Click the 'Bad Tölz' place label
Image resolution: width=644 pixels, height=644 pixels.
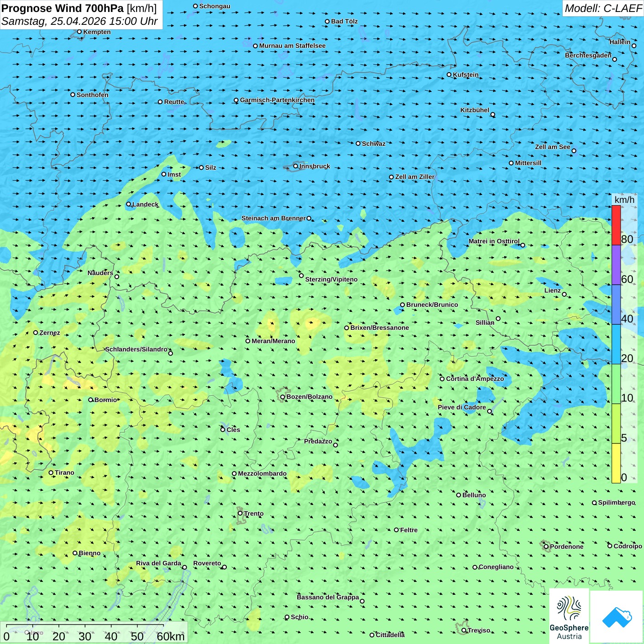pos(345,21)
